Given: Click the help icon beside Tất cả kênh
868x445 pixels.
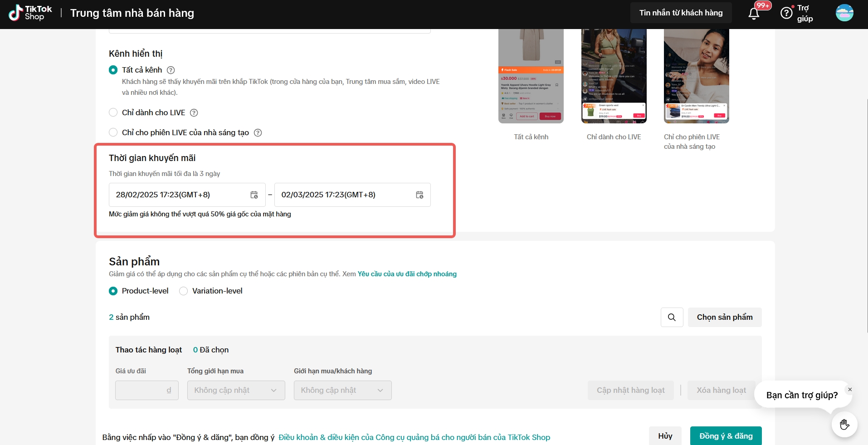Looking at the screenshot, I should (x=171, y=70).
